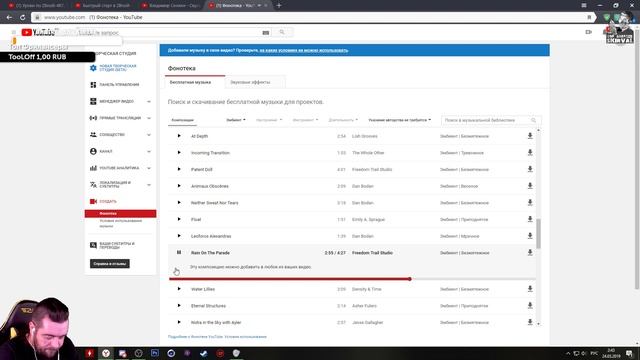Viewport: 640px width, 360px height.
Task: Click the YouTube Аналитика bar chart icon
Action: (x=93, y=168)
